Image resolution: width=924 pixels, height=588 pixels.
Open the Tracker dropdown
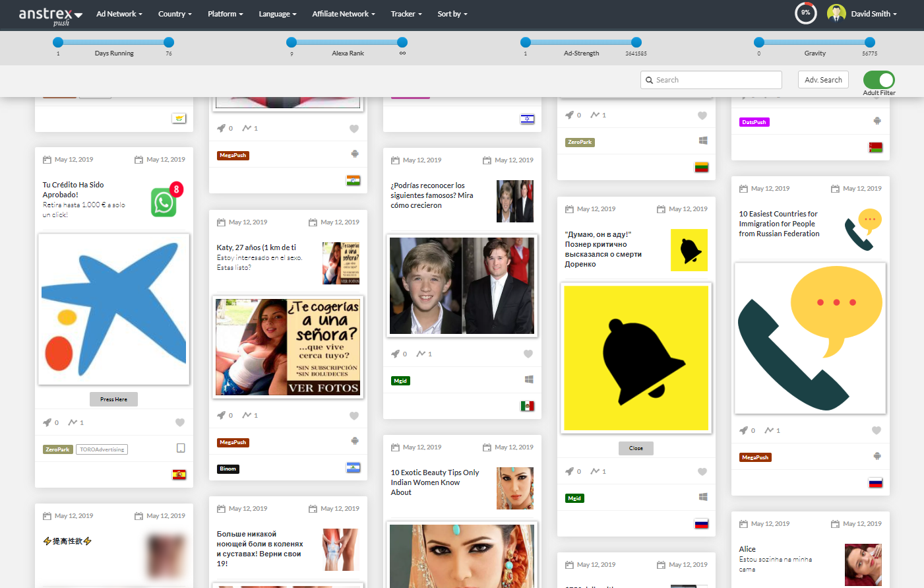click(406, 14)
